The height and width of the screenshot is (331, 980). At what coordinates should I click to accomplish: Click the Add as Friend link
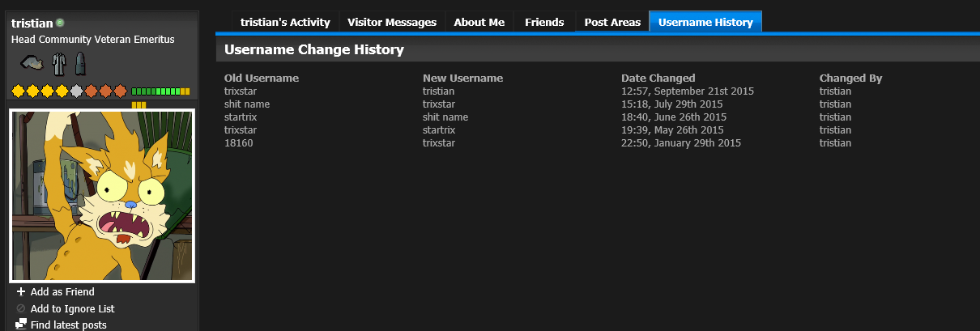coord(62,291)
